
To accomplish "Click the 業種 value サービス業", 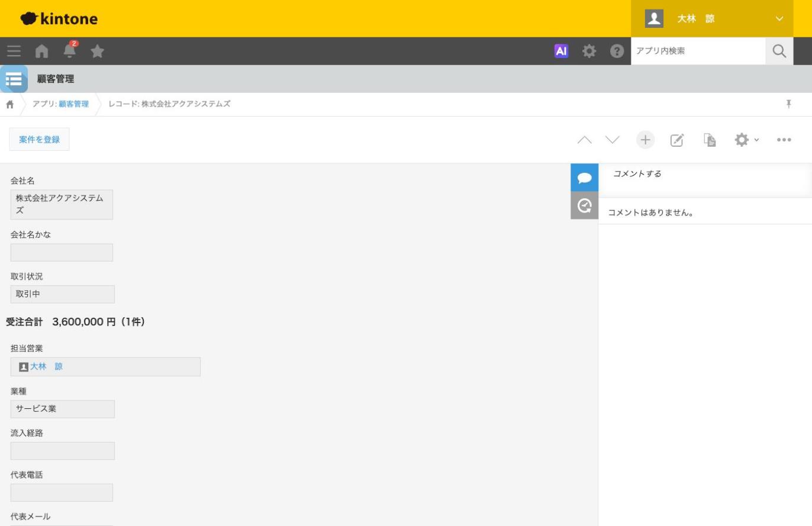I will (x=63, y=409).
